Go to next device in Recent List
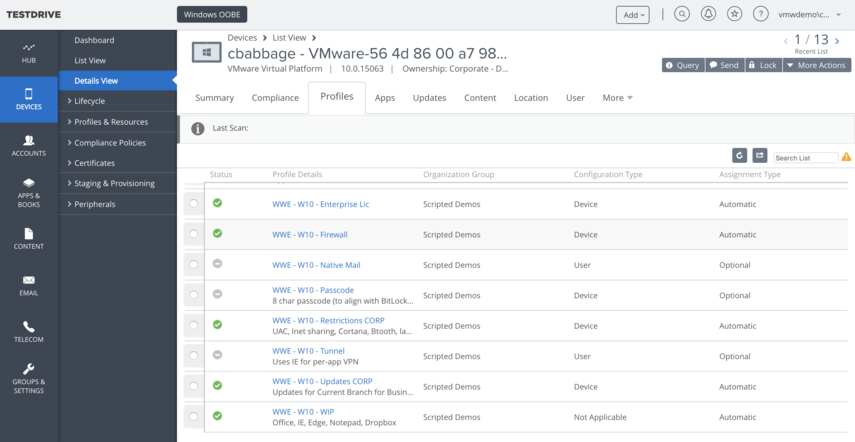Image resolution: width=855 pixels, height=442 pixels. (x=838, y=40)
